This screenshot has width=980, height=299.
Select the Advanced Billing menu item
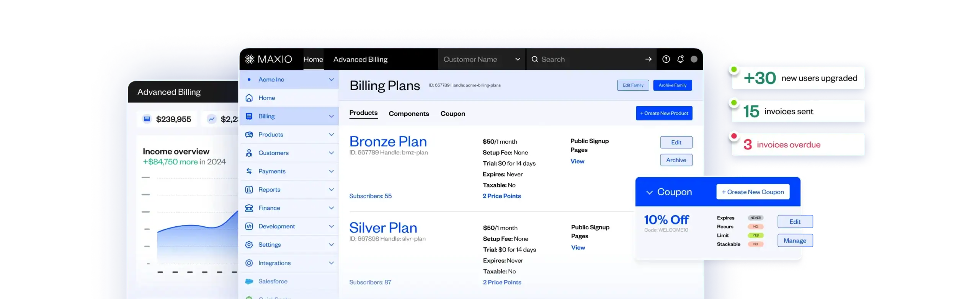(360, 59)
